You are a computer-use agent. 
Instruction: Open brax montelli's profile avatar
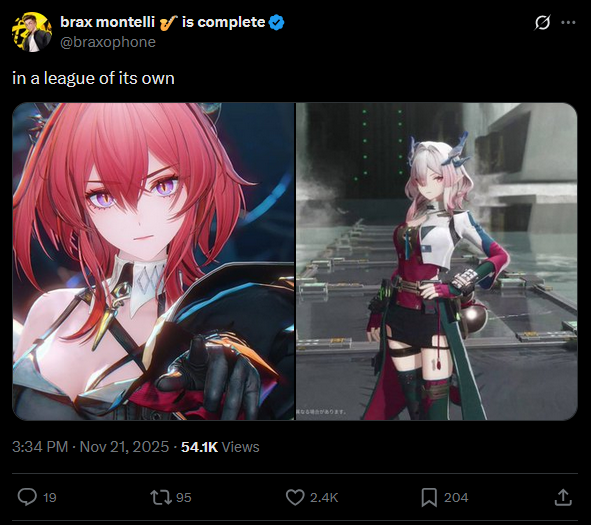[32, 32]
